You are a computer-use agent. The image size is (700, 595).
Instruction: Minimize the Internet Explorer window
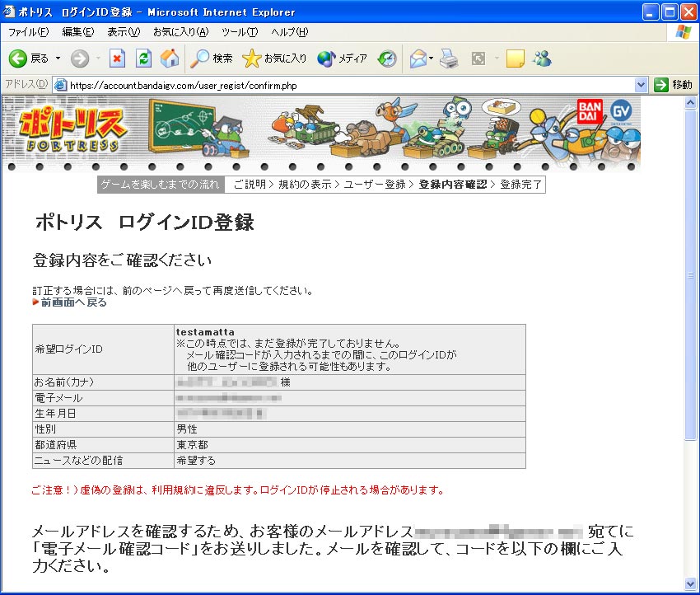[x=651, y=12]
